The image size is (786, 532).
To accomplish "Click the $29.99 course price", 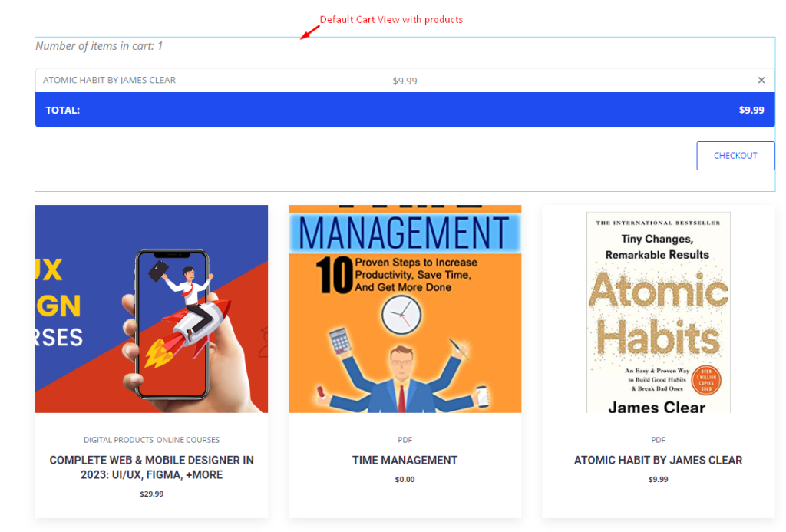I will click(x=151, y=494).
